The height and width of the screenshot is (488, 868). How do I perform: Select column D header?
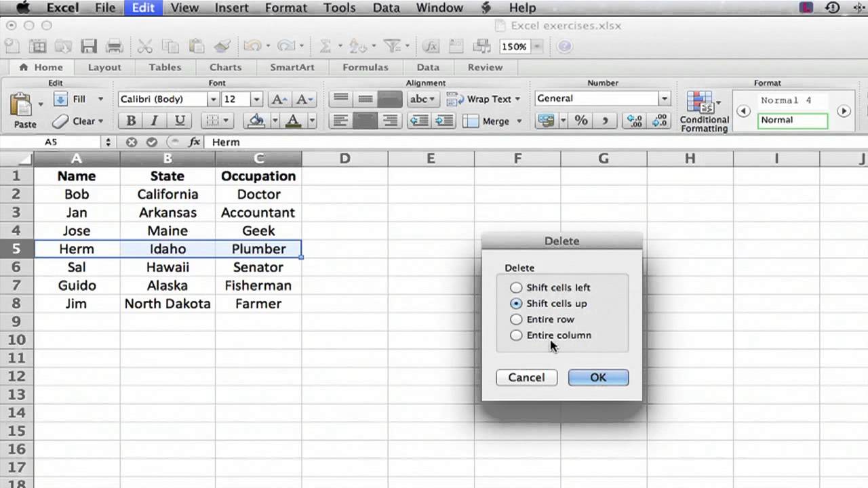click(344, 159)
